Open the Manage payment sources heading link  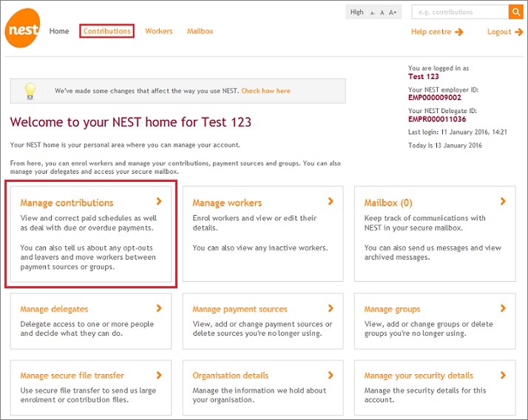point(240,309)
